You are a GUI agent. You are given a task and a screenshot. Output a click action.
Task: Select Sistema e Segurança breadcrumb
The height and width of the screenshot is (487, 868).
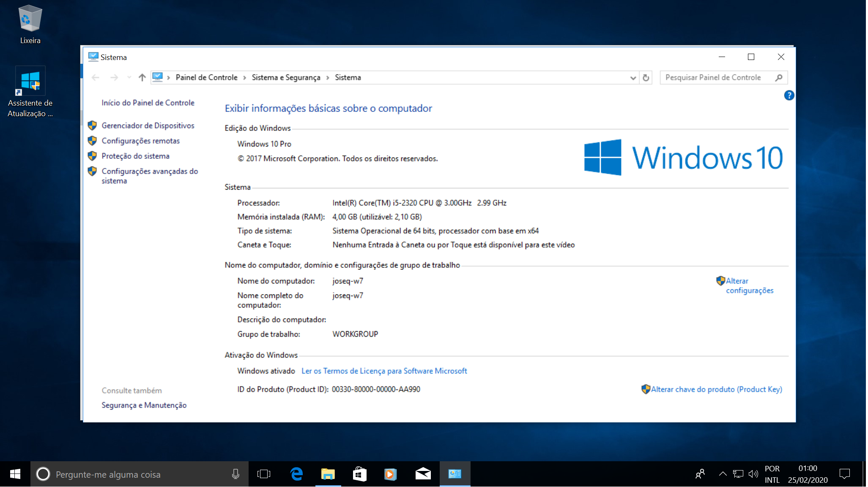tap(287, 78)
